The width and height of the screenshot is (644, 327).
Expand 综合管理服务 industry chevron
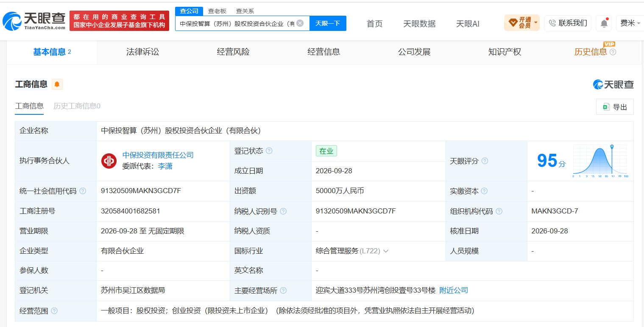point(386,251)
